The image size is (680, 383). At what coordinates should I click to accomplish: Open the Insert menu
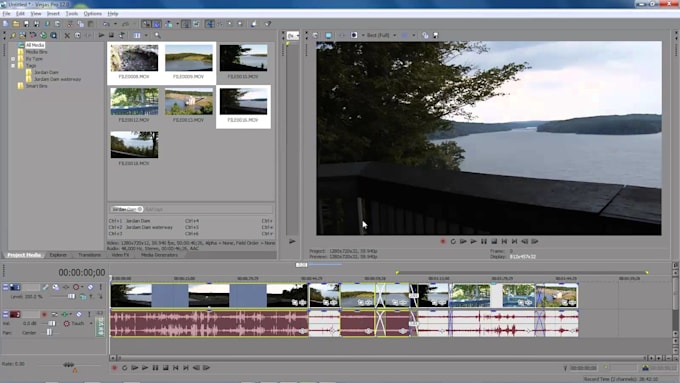coord(53,13)
